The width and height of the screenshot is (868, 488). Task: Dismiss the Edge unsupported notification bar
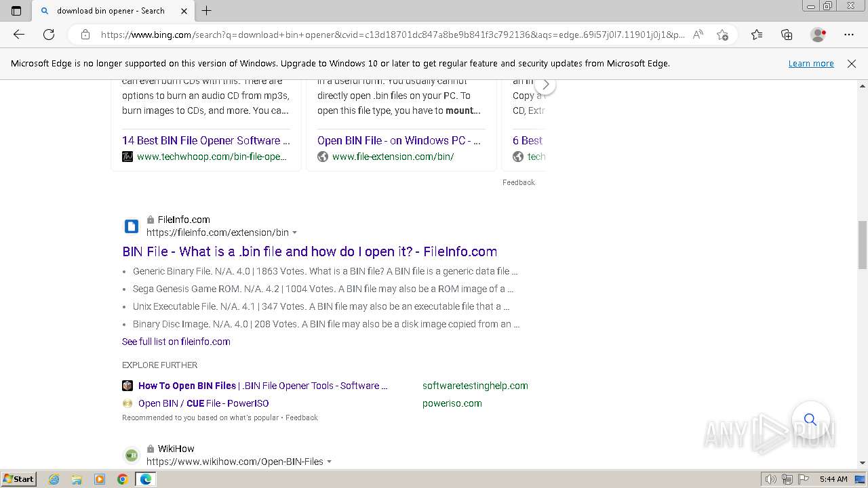coord(852,63)
